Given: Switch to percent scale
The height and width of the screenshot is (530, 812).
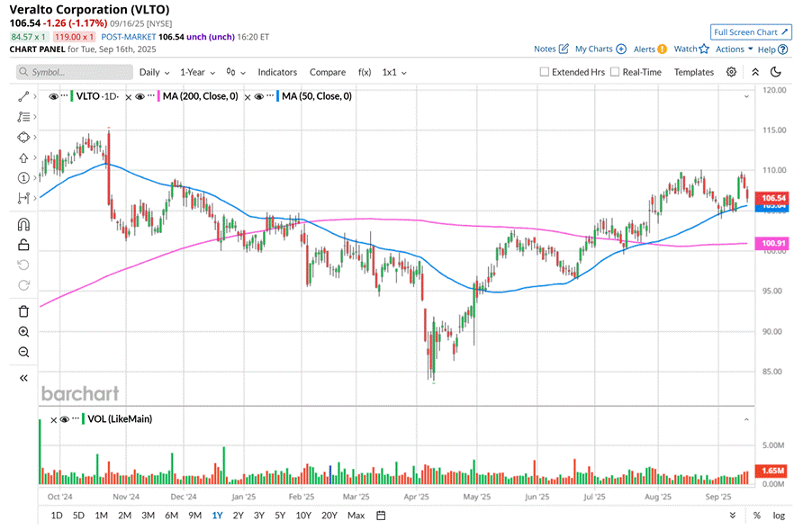Looking at the screenshot, I should pyautogui.click(x=757, y=516).
